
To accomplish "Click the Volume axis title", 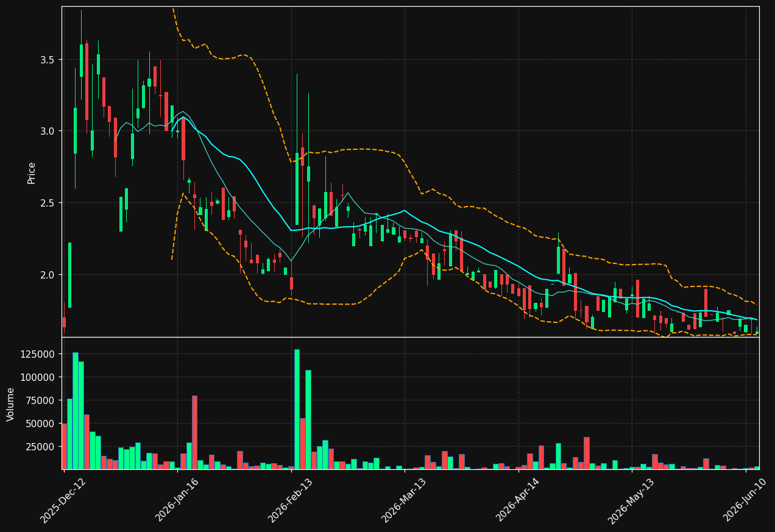I will [x=11, y=404].
